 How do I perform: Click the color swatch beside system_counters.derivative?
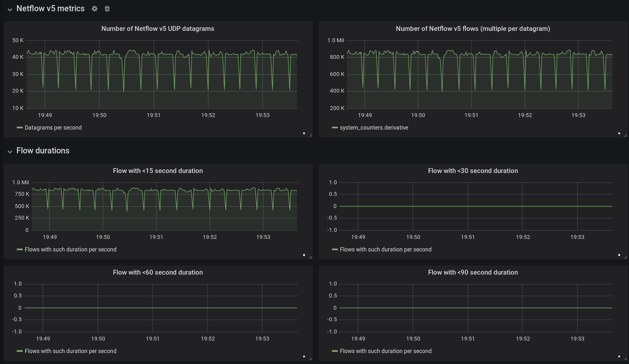click(335, 128)
